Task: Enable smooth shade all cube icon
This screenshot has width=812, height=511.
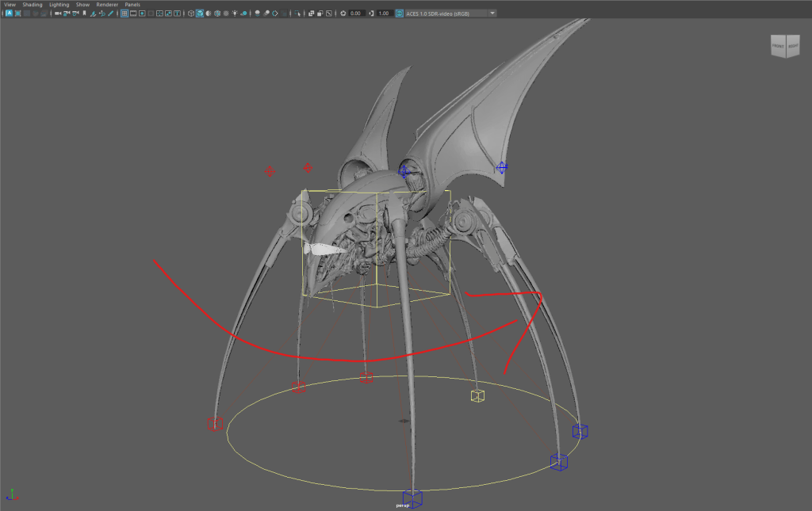Action: 199,13
